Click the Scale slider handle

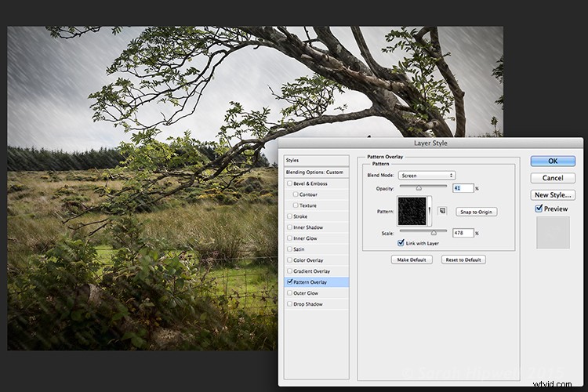tap(434, 233)
